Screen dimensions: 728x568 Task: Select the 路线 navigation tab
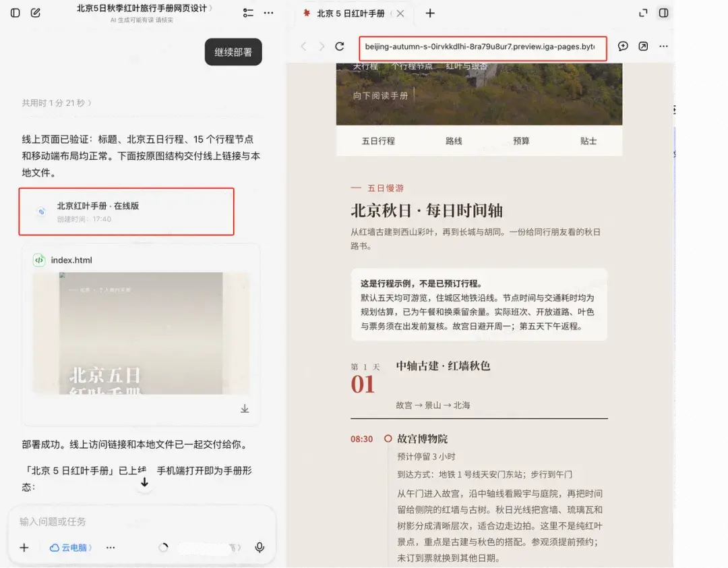(x=454, y=141)
